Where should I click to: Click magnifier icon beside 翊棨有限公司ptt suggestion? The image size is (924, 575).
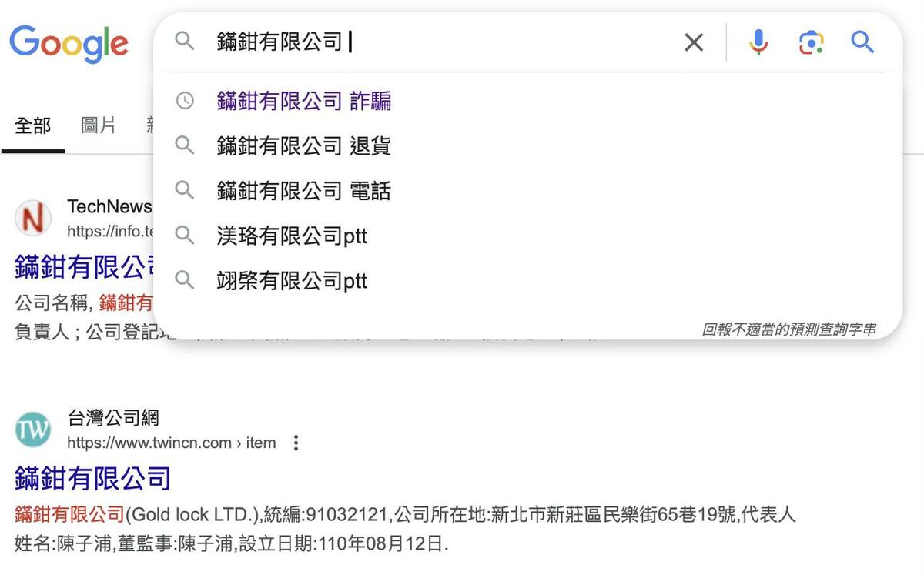(185, 279)
